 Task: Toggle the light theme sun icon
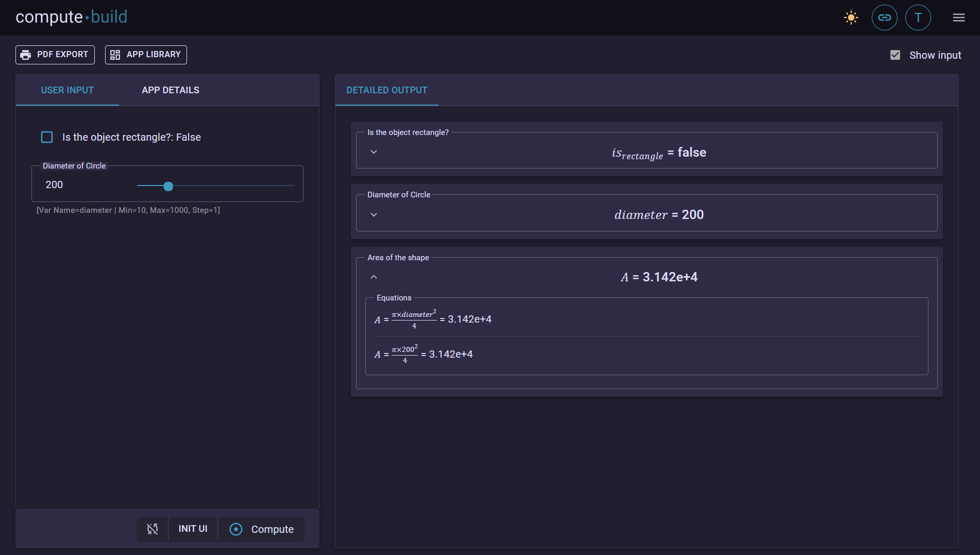(x=851, y=17)
